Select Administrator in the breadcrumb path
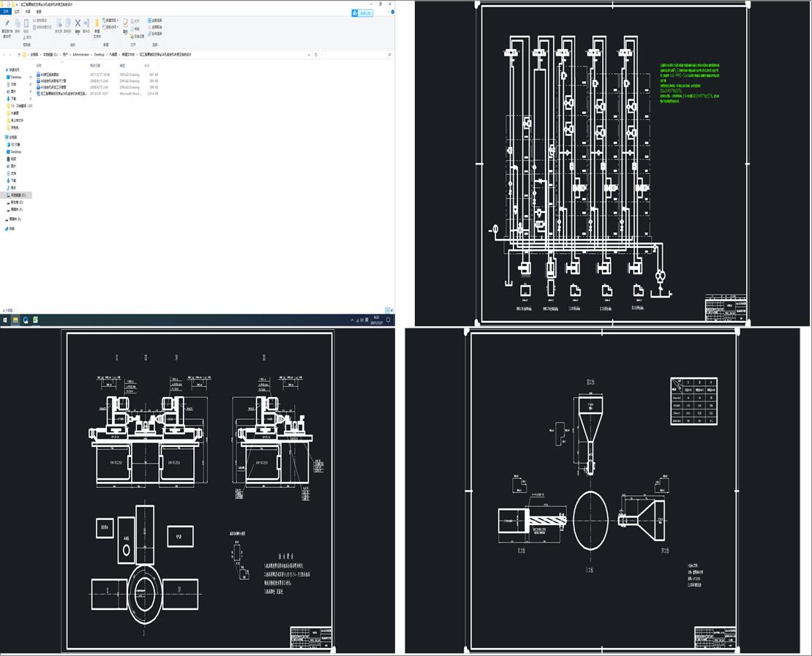Viewport: 812px width, 656px height. click(x=81, y=54)
